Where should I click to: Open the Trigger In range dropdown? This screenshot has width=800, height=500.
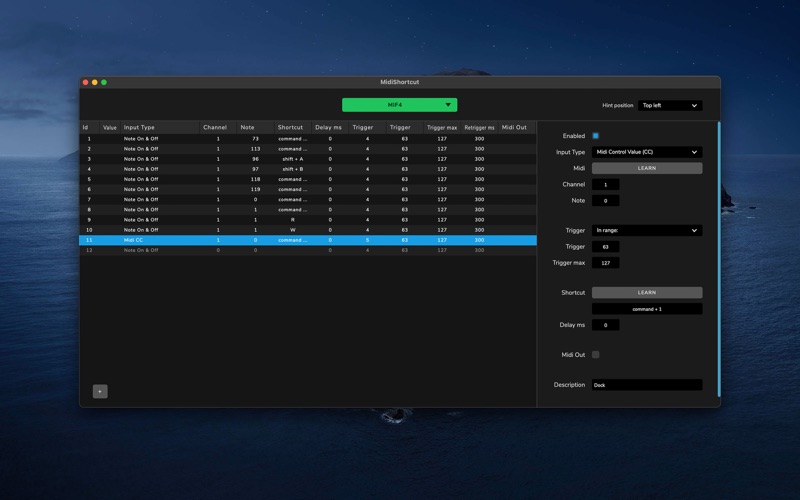click(x=647, y=230)
